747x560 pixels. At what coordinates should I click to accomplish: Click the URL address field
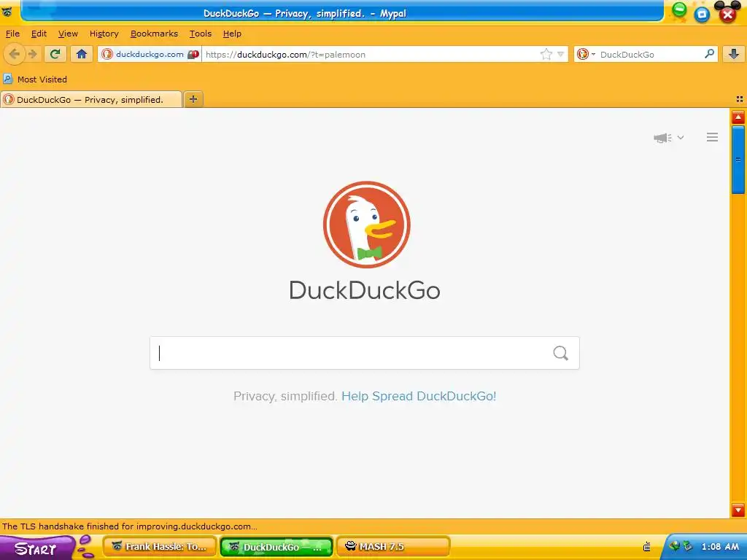(371, 54)
